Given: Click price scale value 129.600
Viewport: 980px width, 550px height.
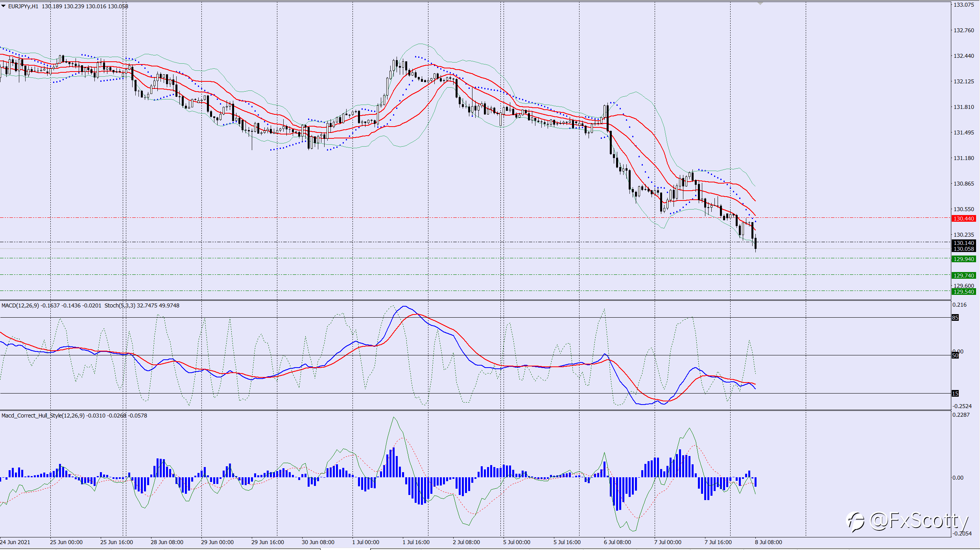Looking at the screenshot, I should click(964, 286).
